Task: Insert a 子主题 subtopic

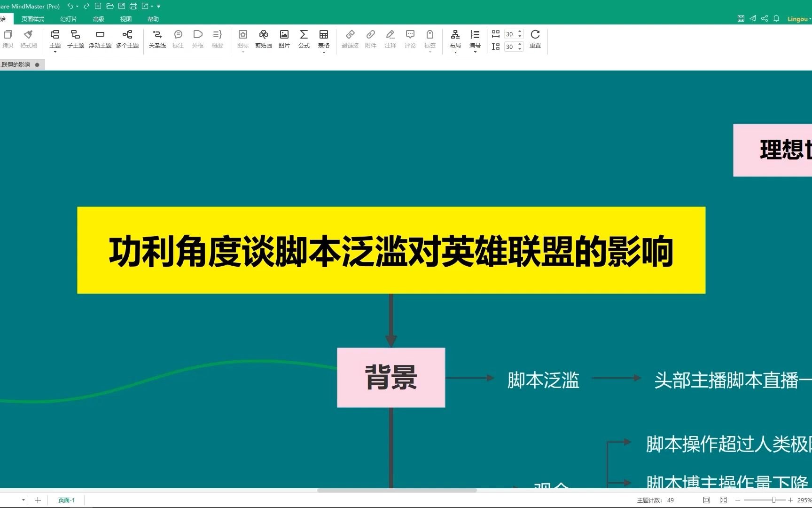Action: point(75,39)
